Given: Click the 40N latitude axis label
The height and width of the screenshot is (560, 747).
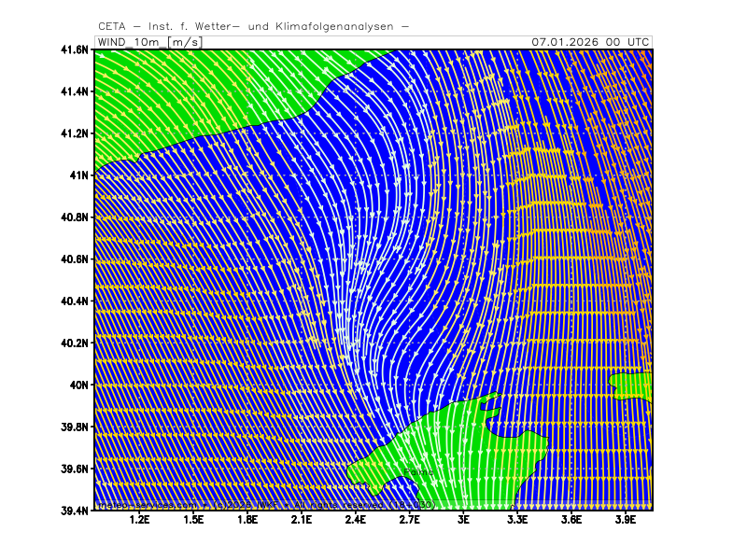Looking at the screenshot, I should click(x=78, y=385).
